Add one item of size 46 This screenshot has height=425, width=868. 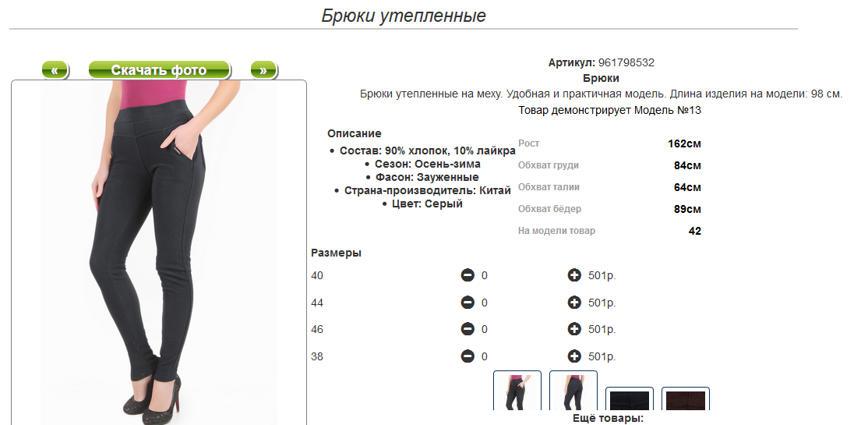pyautogui.click(x=574, y=329)
